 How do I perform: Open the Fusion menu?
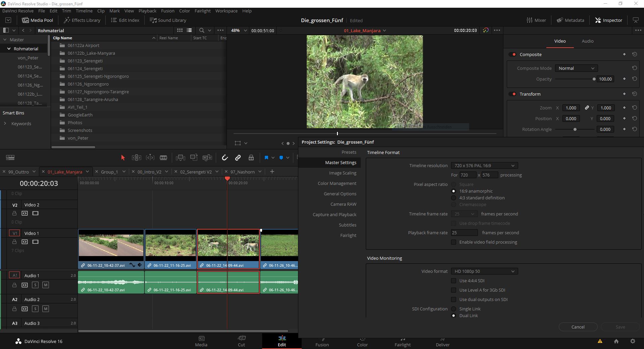(x=167, y=11)
